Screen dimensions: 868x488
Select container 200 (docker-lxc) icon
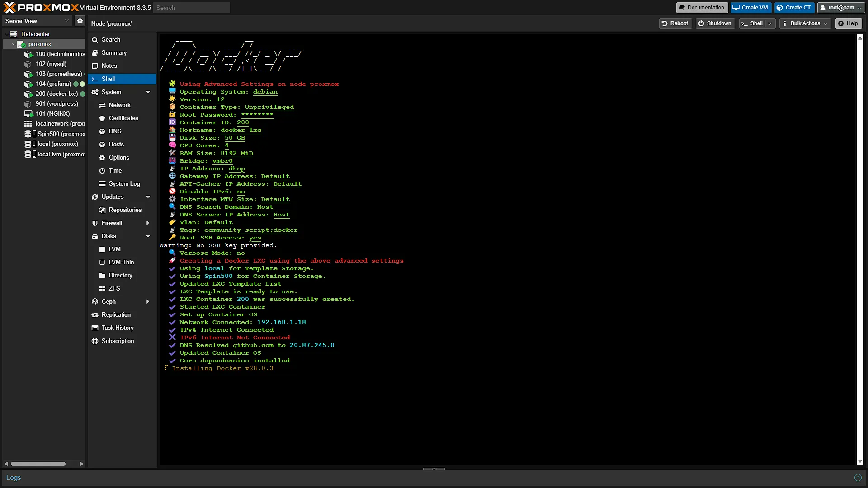[28, 94]
